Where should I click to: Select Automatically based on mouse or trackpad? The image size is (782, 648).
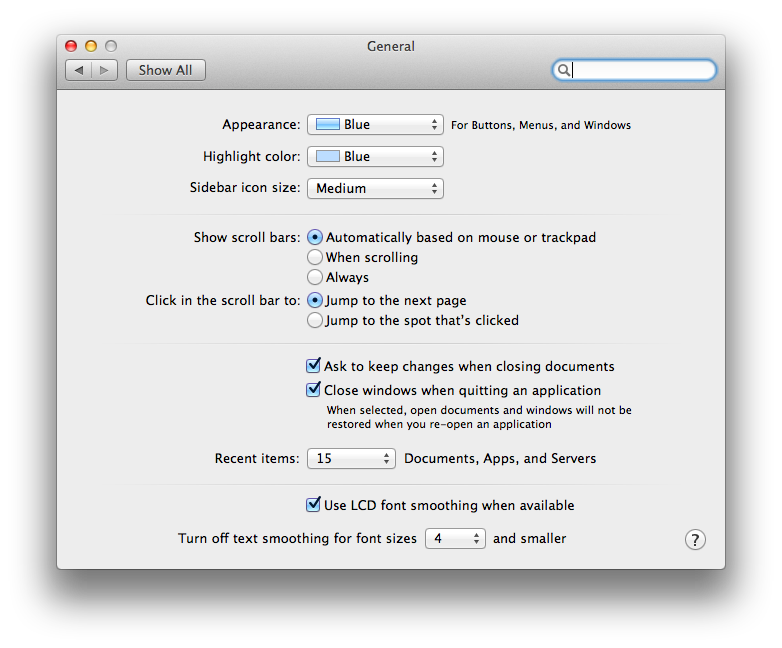coord(451,237)
